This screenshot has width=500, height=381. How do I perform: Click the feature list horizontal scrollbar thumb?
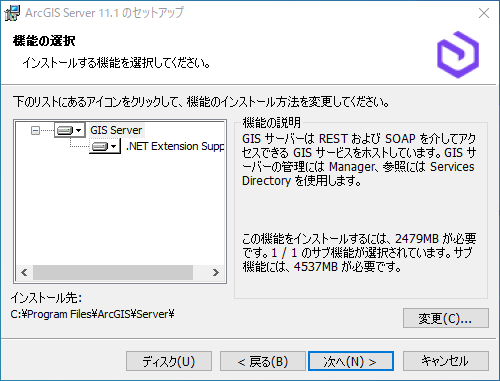(x=113, y=273)
